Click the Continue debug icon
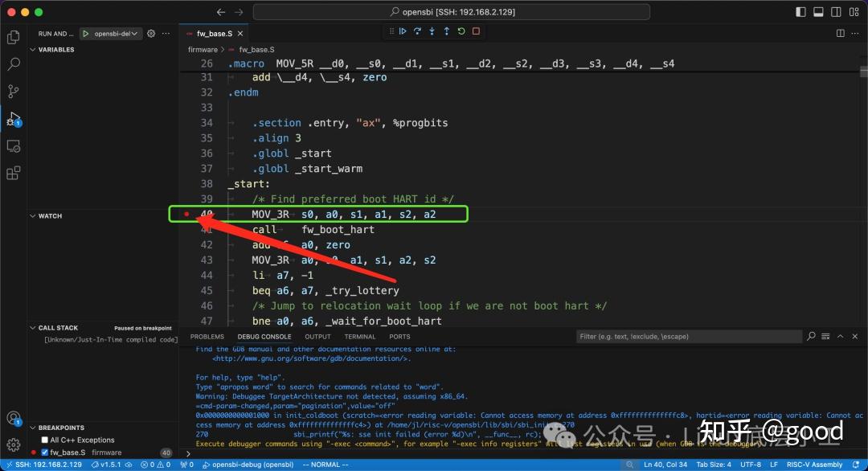868x471 pixels. pyautogui.click(x=403, y=31)
